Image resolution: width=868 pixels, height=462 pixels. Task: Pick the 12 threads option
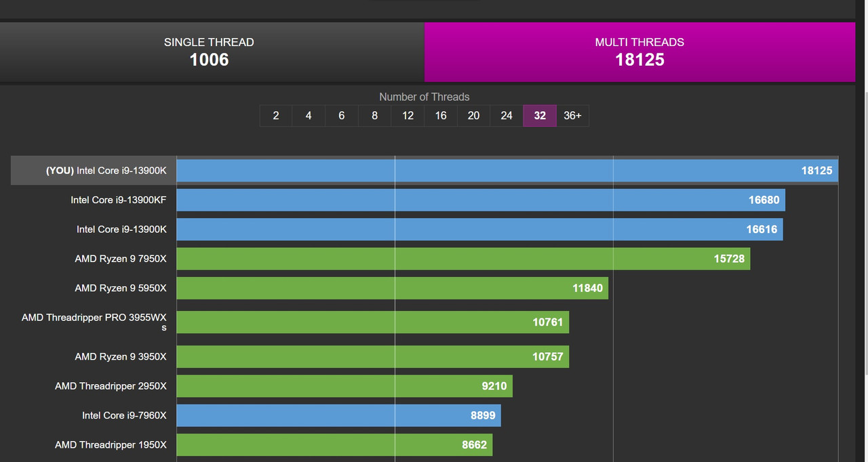(408, 116)
